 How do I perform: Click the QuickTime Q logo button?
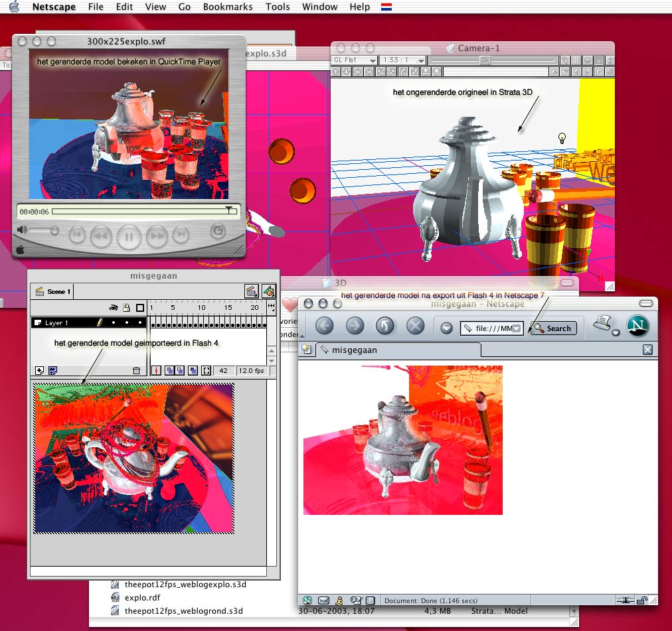(218, 232)
